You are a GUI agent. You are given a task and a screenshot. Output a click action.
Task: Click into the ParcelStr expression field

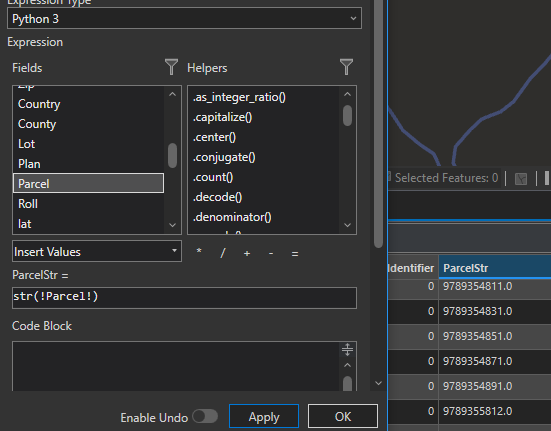pyautogui.click(x=184, y=298)
